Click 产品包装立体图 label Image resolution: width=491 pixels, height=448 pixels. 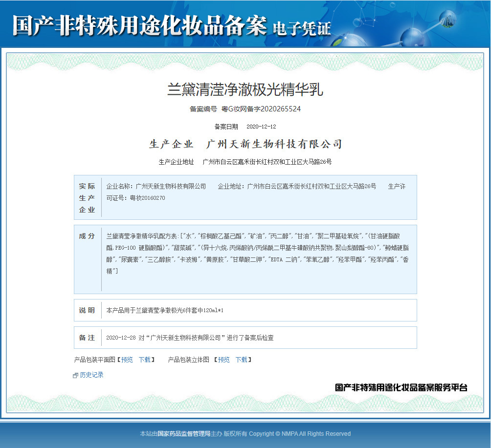[188, 360]
